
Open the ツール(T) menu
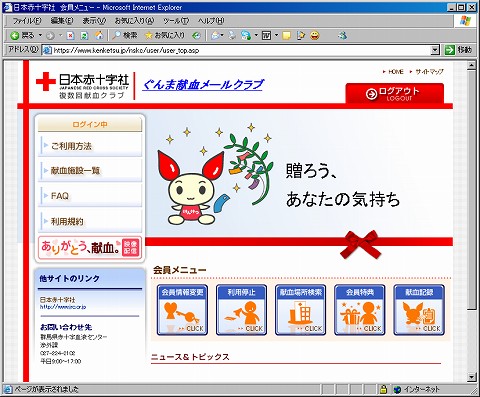point(176,21)
